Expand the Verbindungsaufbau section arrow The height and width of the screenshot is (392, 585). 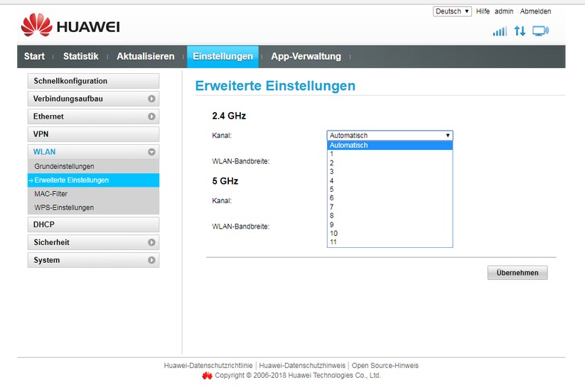click(x=151, y=99)
